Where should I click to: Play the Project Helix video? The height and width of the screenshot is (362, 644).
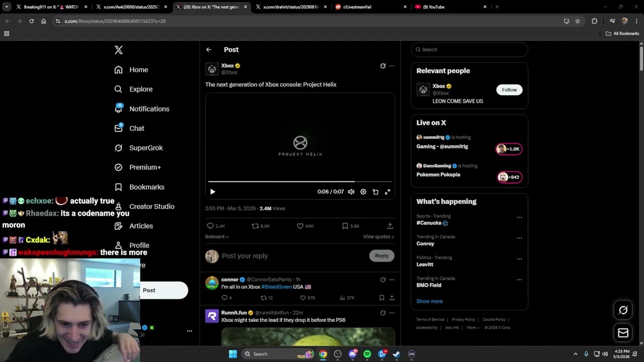213,192
